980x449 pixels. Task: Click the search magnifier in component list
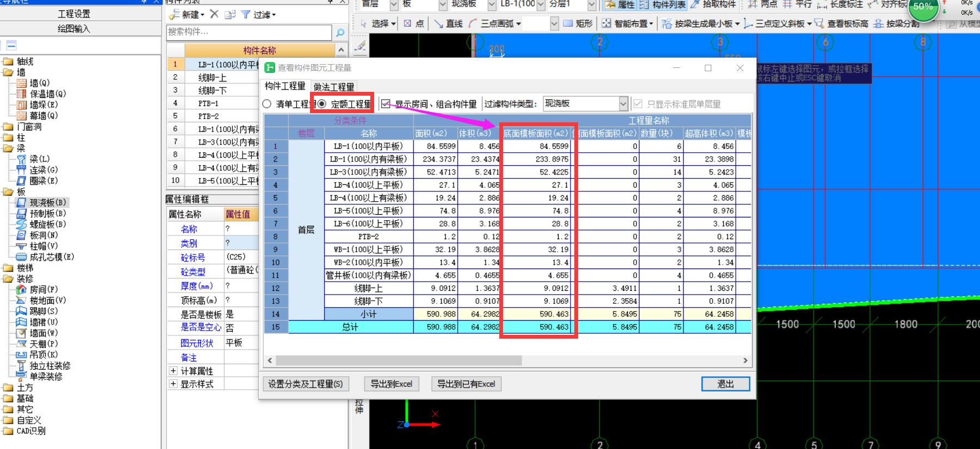tap(340, 33)
